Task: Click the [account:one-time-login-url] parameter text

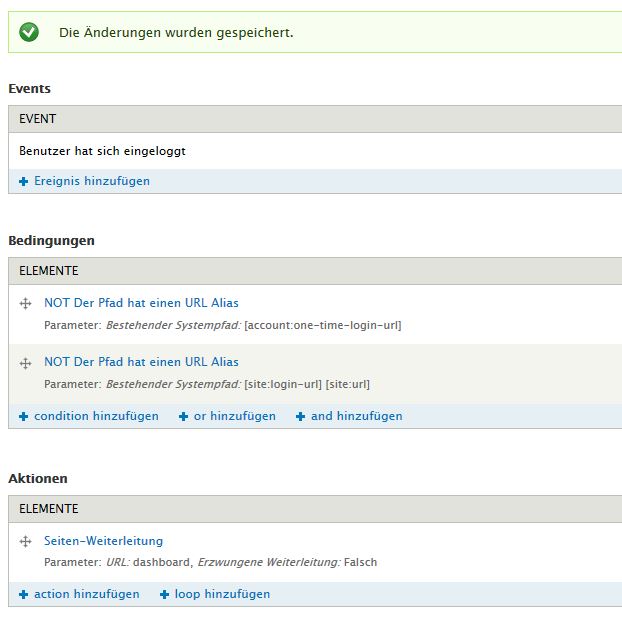Action: (x=322, y=325)
